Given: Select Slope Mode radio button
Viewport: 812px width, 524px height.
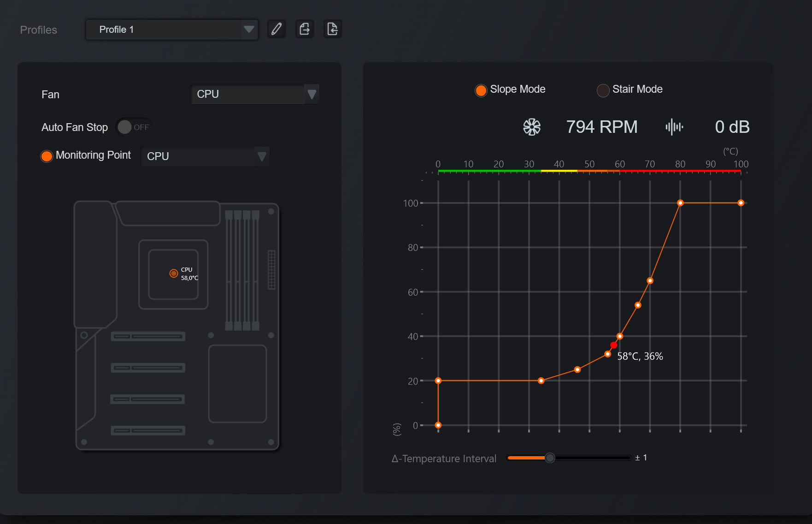Looking at the screenshot, I should (x=481, y=90).
